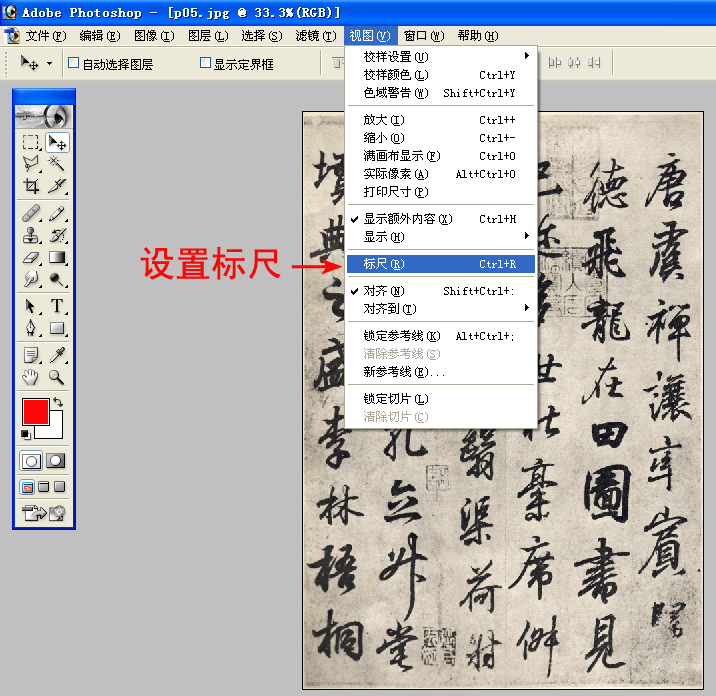
Task: Click the Adobe Online eye banner
Action: tap(44, 117)
